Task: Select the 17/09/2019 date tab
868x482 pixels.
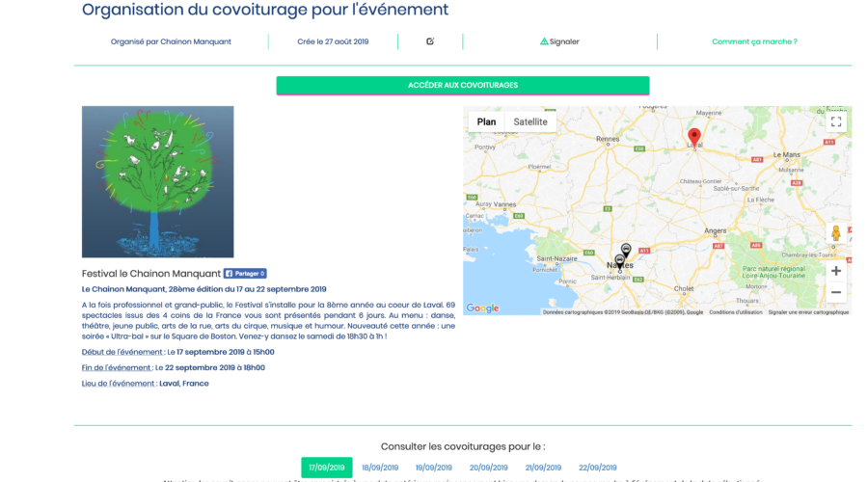Action: coord(327,468)
